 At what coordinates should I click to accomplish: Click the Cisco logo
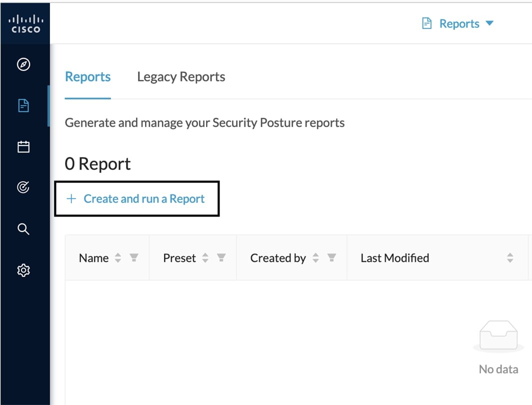25,22
